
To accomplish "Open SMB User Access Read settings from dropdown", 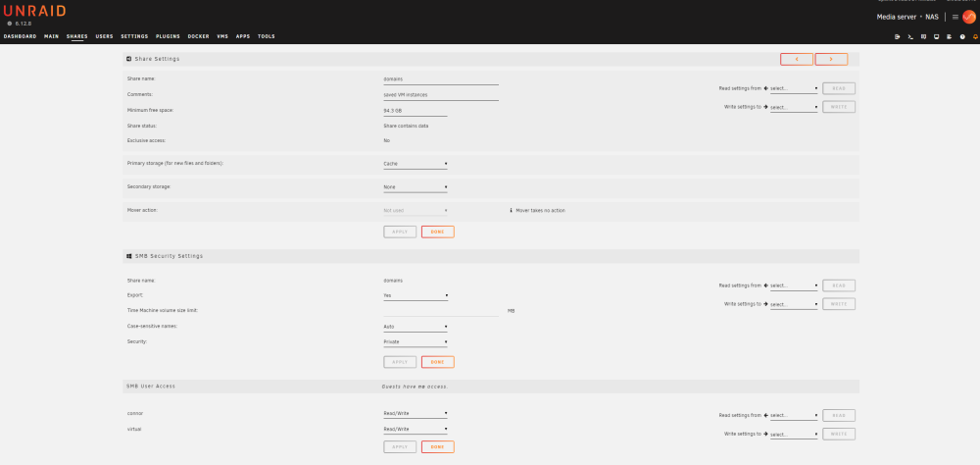I will [x=794, y=416].
